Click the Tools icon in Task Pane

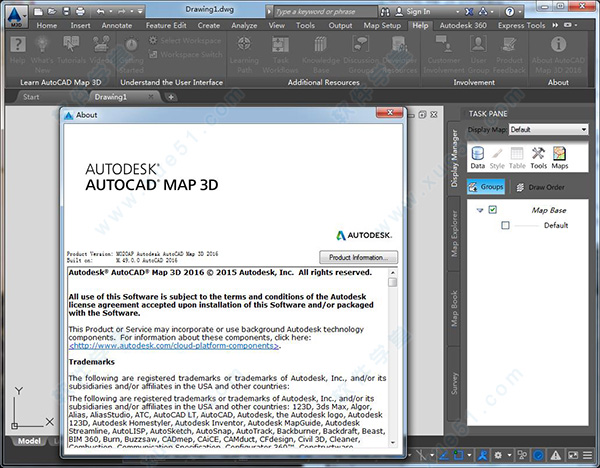[538, 157]
